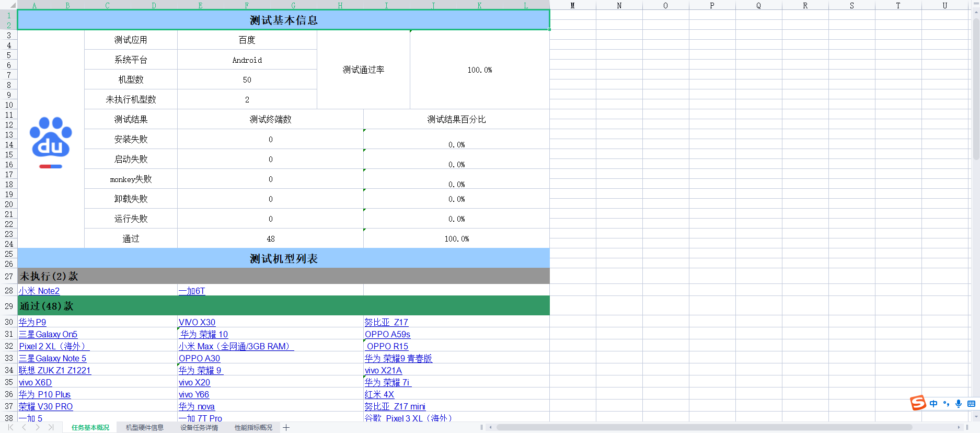The image size is (980, 433).
Task: Open the OPPO R15 link
Action: (387, 346)
